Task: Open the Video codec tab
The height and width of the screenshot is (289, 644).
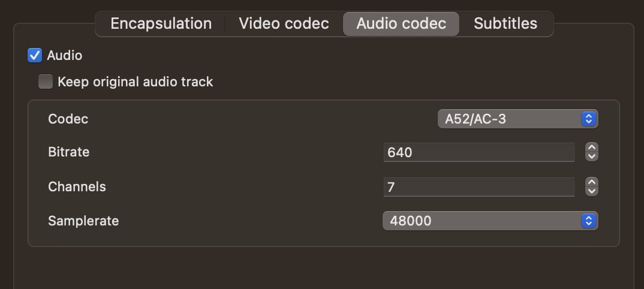Action: point(284,24)
